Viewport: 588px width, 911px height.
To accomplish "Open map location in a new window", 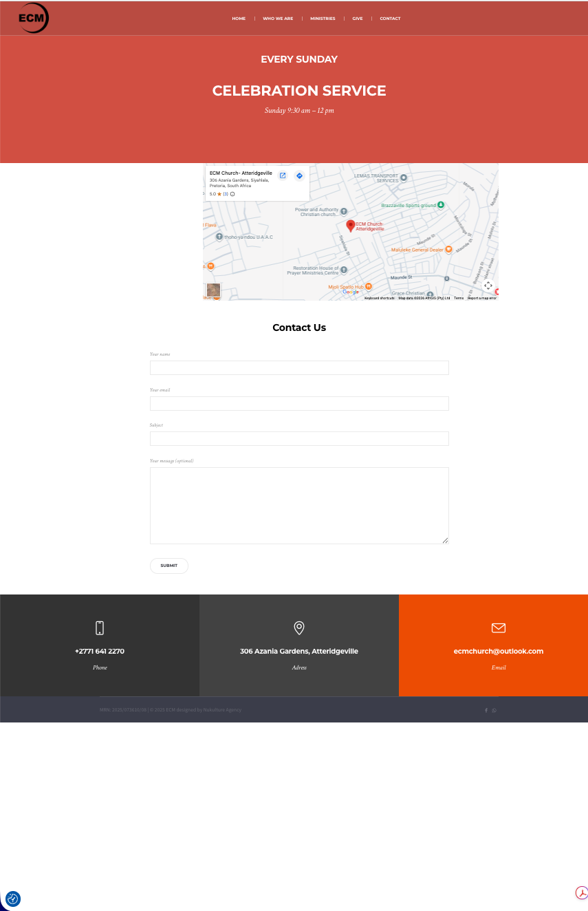I will pyautogui.click(x=283, y=175).
